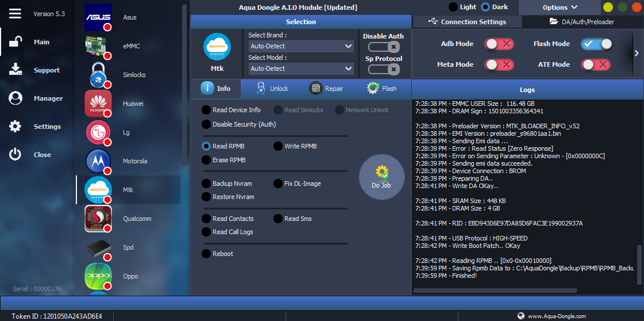Screen dimensions: 644x321
Task: Toggle Flash Mode switch
Action: [x=596, y=44]
